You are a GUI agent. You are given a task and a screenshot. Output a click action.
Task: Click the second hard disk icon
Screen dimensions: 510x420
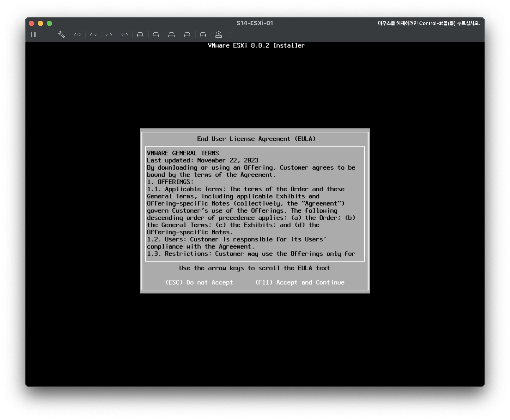pos(156,35)
